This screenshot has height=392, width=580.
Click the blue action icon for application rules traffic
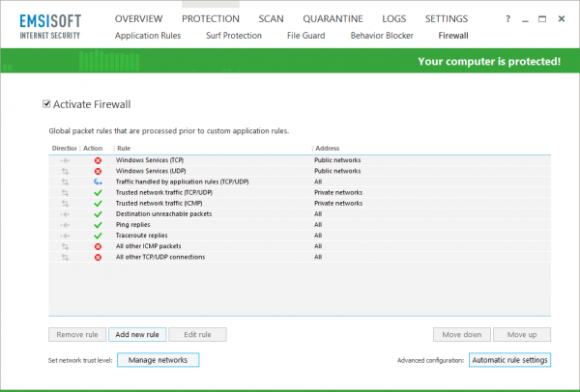coord(98,182)
